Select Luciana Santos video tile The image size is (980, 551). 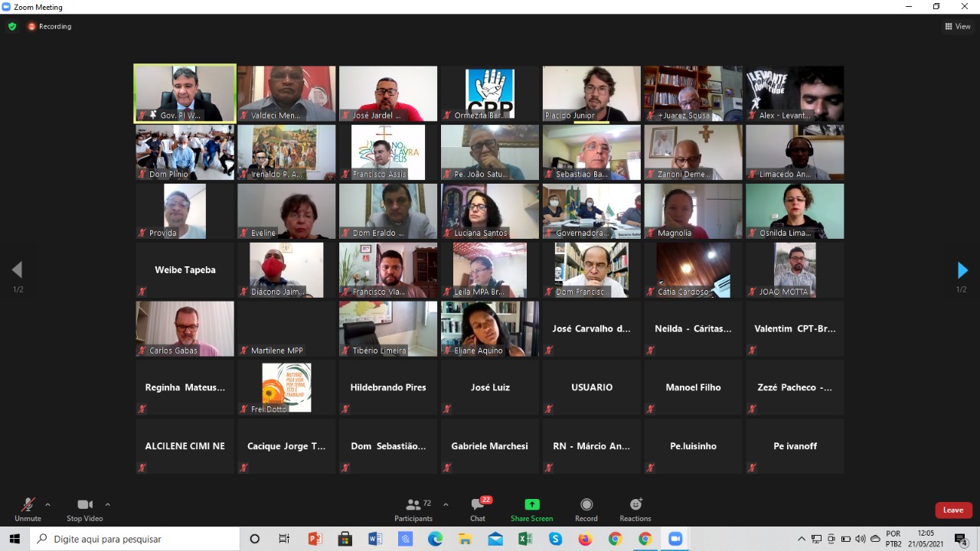(x=490, y=211)
